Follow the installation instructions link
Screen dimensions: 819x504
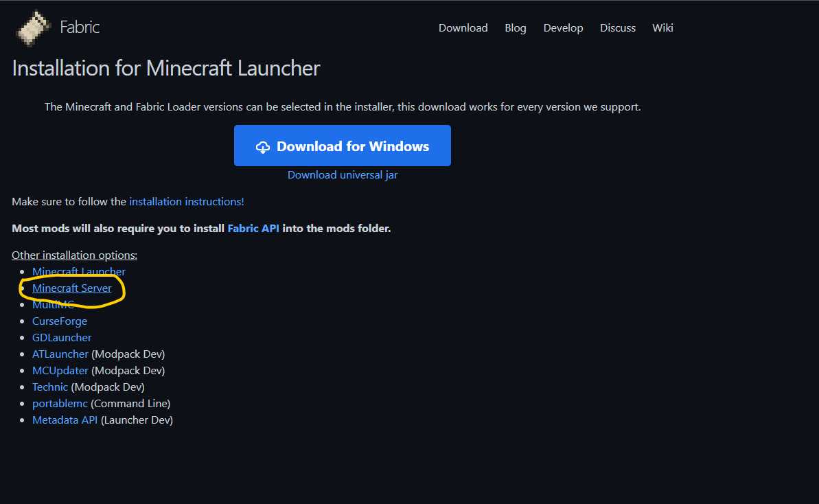tap(187, 202)
